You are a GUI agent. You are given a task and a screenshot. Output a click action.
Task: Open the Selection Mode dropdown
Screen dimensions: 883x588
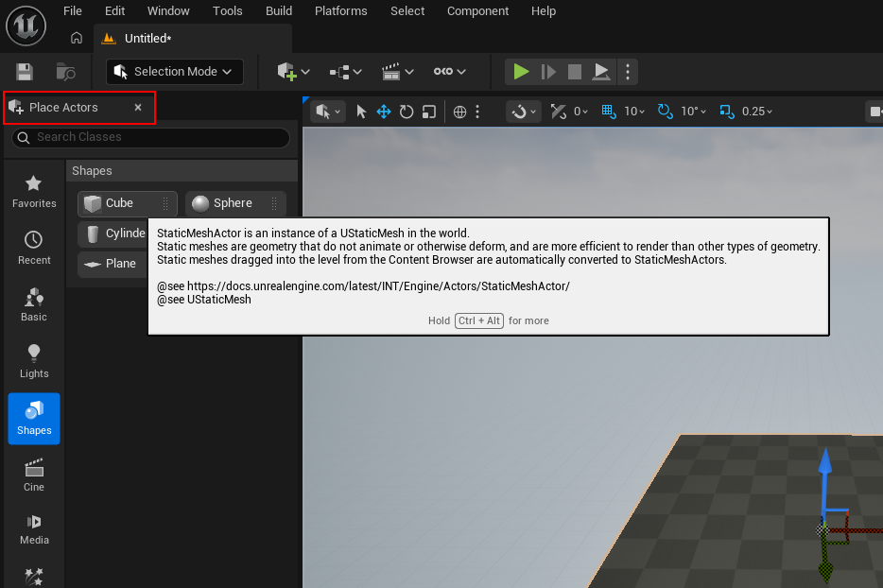175,72
